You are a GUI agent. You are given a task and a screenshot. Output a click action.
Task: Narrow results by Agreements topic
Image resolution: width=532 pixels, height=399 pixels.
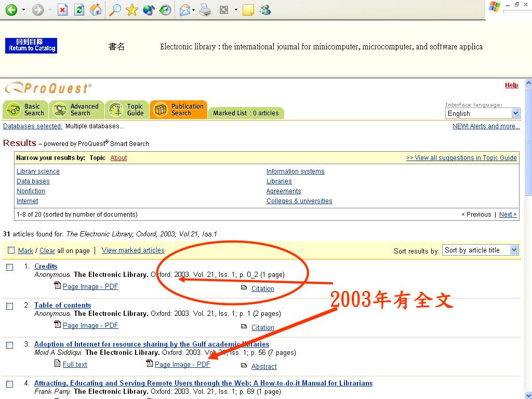(x=284, y=191)
